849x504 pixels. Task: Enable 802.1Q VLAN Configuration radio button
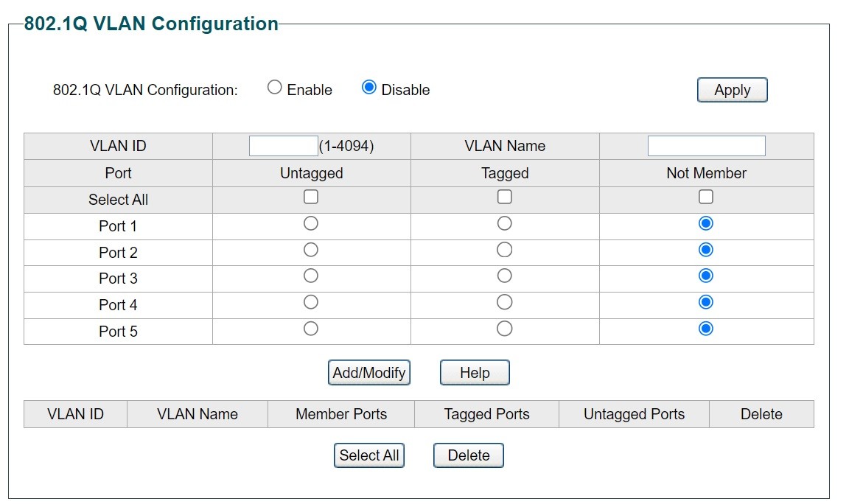point(275,88)
